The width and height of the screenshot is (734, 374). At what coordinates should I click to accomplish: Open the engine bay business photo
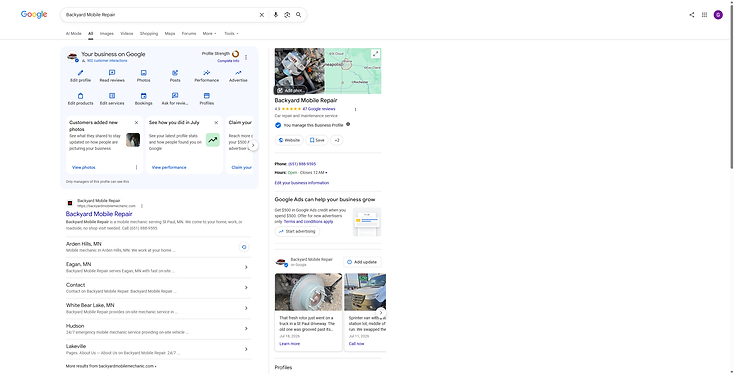pos(300,71)
